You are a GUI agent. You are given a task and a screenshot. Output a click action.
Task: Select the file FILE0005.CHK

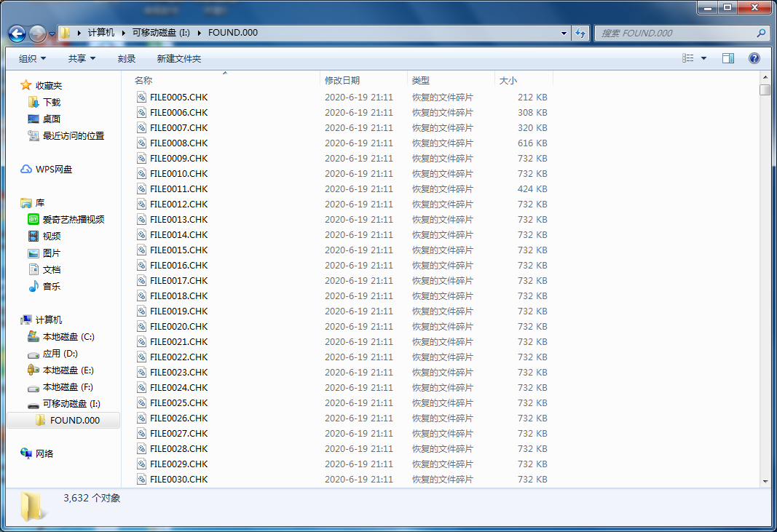(179, 97)
